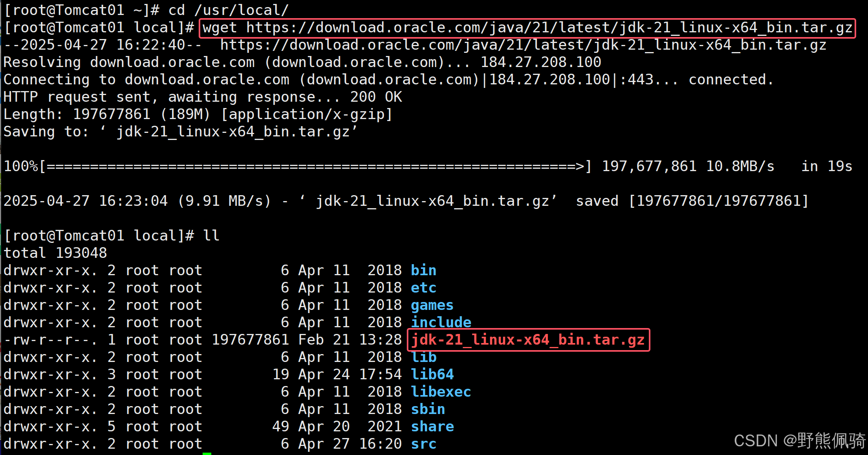Viewport: 868px width, 455px height.
Task: Click the 'll' command text
Action: tap(211, 236)
